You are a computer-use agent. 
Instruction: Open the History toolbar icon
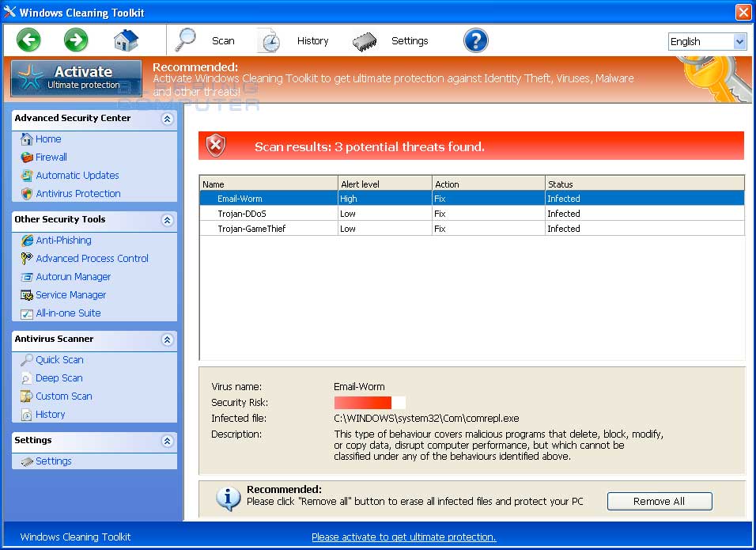[x=302, y=40]
